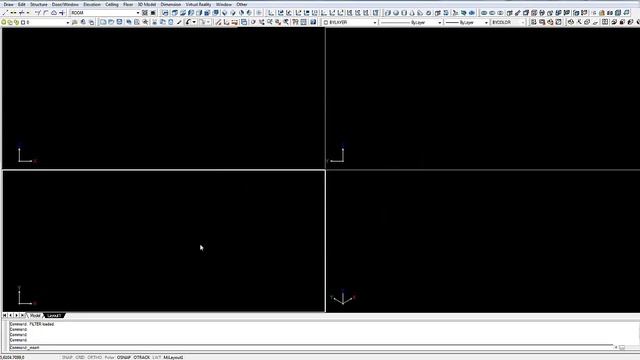Activate the top-right viewport
This screenshot has width=640, height=360.
pyautogui.click(x=483, y=98)
